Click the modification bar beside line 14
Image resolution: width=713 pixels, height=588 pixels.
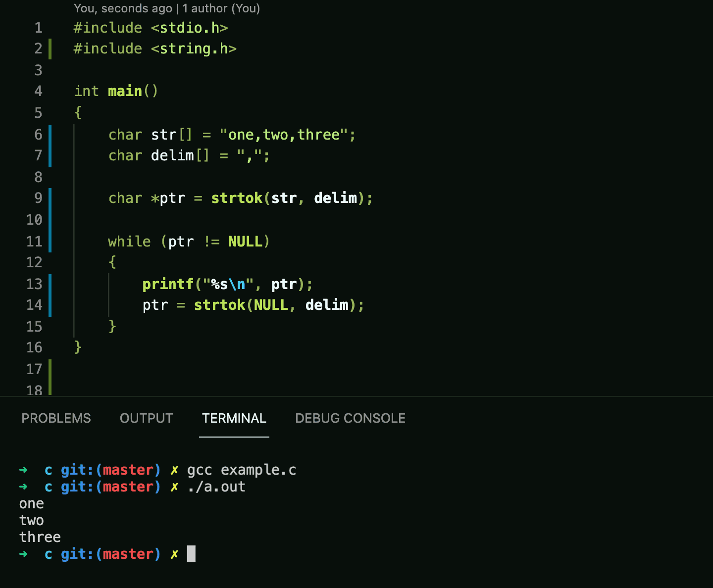pos(50,305)
